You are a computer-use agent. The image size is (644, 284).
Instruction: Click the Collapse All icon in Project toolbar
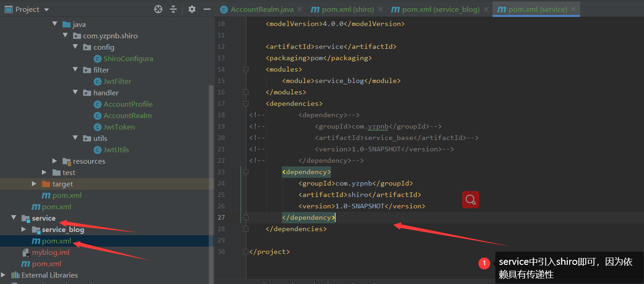pyautogui.click(x=173, y=9)
